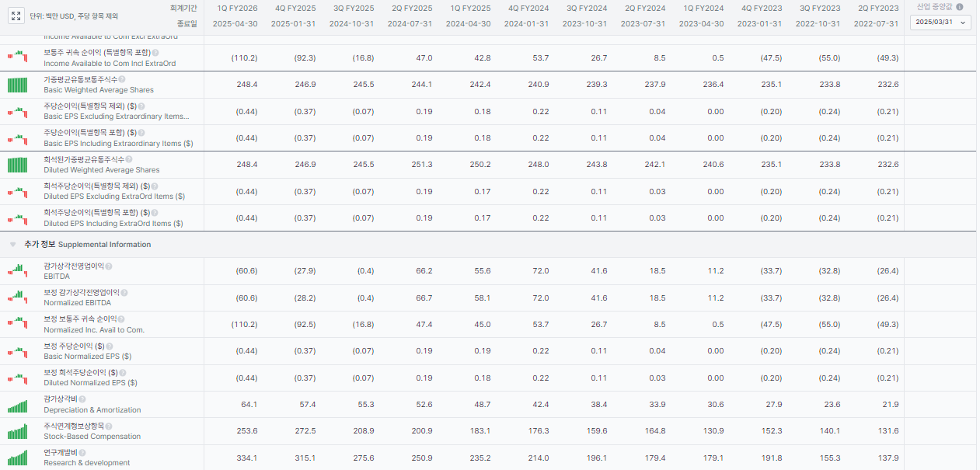
Task: Click help icon beside Basic Weighted Average Shares
Action: pos(122,79)
